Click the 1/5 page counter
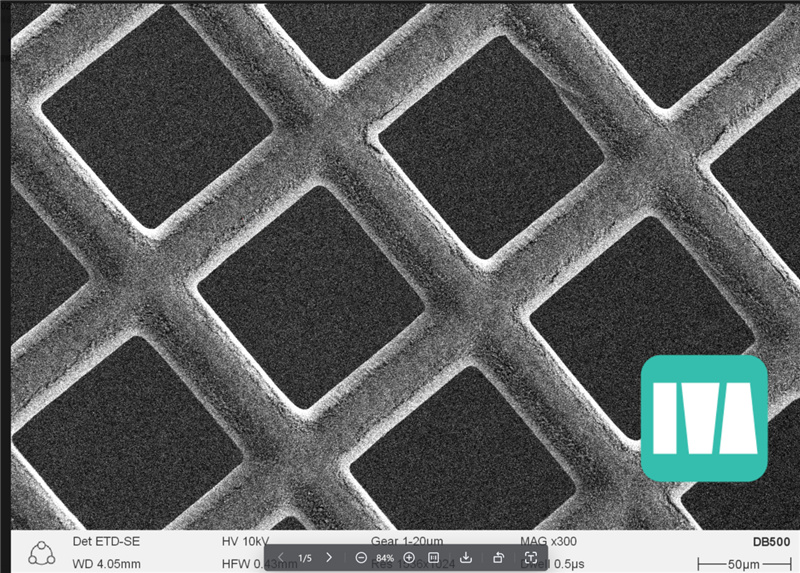This screenshot has width=800, height=573. pos(305,558)
